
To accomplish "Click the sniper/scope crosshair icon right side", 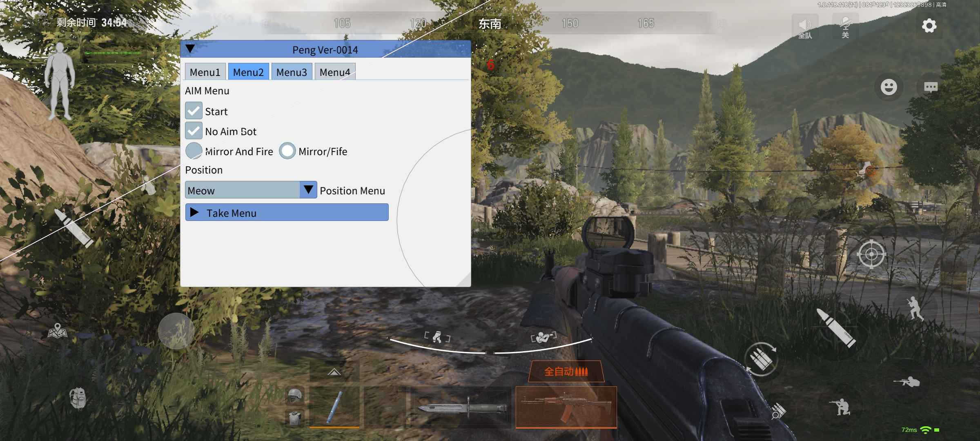I will (x=871, y=253).
